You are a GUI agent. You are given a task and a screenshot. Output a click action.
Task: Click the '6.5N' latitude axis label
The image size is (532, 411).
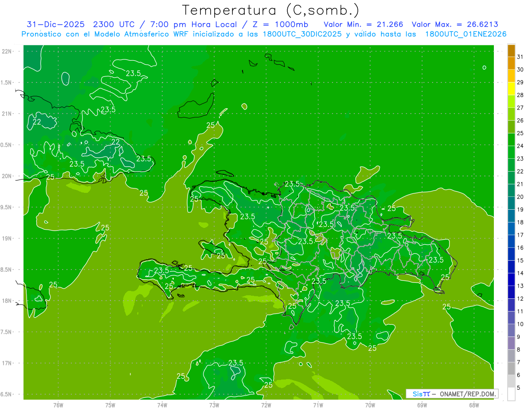(x=7, y=394)
